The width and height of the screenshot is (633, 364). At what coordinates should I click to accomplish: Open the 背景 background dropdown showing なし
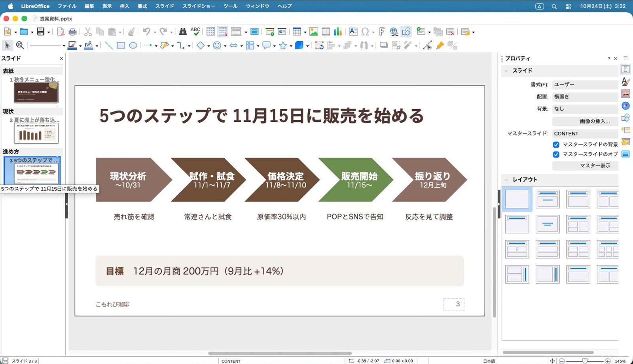coord(585,109)
